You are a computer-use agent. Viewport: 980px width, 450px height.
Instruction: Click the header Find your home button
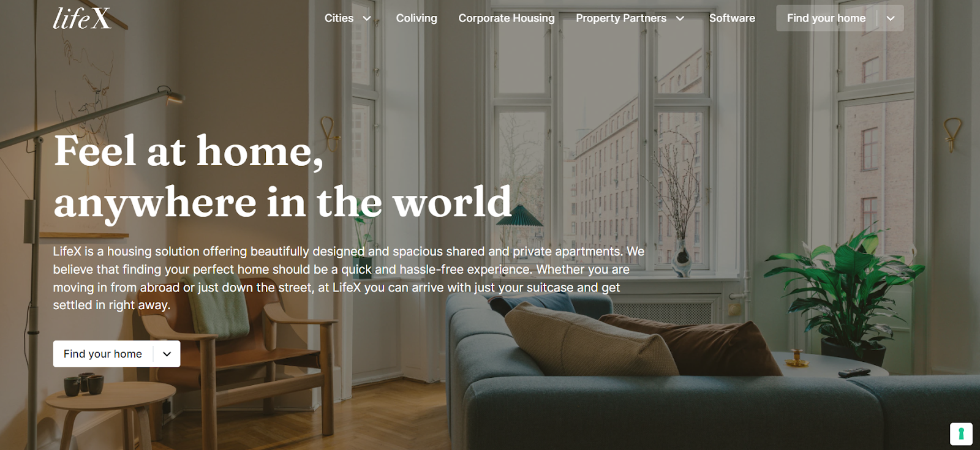pyautogui.click(x=826, y=18)
